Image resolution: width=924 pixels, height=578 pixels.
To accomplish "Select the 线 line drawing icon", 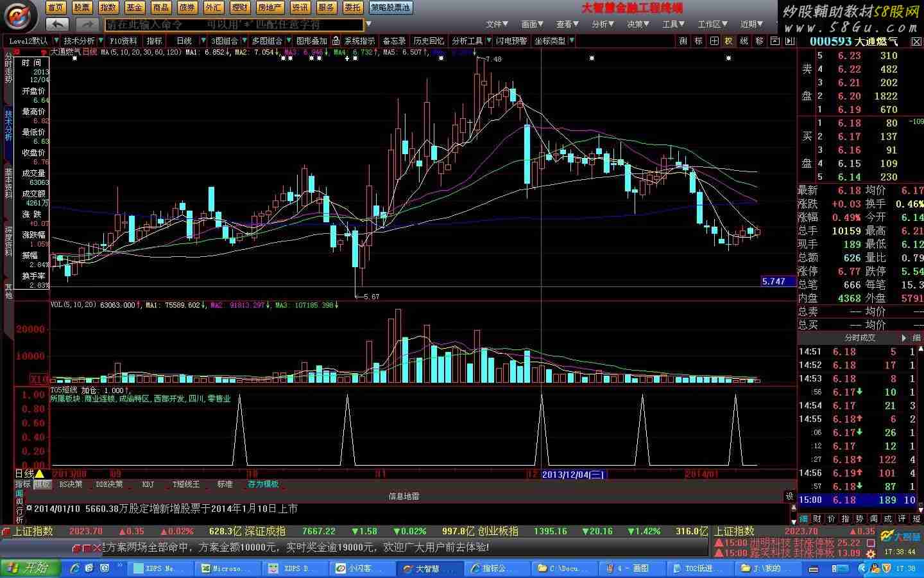I will pyautogui.click(x=744, y=40).
